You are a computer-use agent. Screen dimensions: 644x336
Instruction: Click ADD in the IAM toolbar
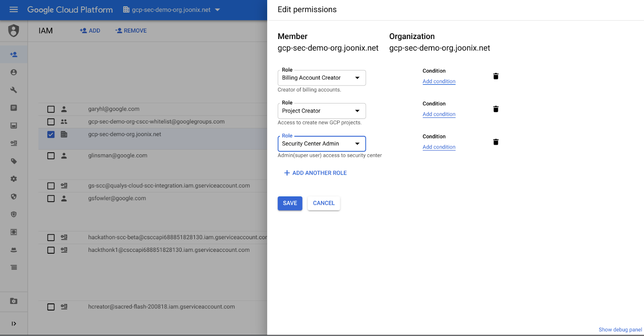tap(90, 31)
